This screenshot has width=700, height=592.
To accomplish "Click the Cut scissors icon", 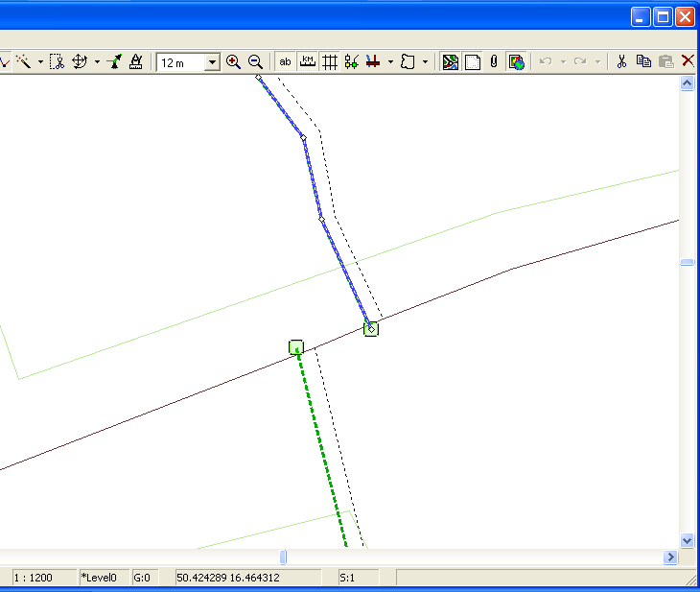I will pos(621,61).
